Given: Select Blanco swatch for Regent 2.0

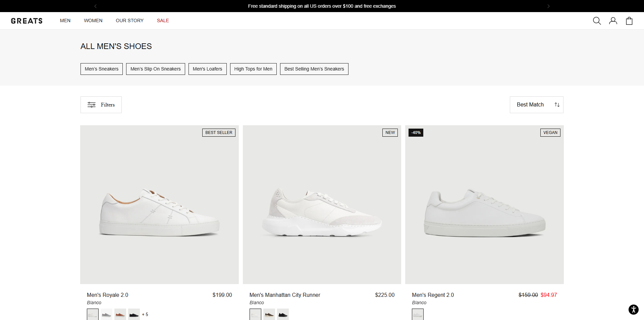Looking at the screenshot, I should (418, 314).
